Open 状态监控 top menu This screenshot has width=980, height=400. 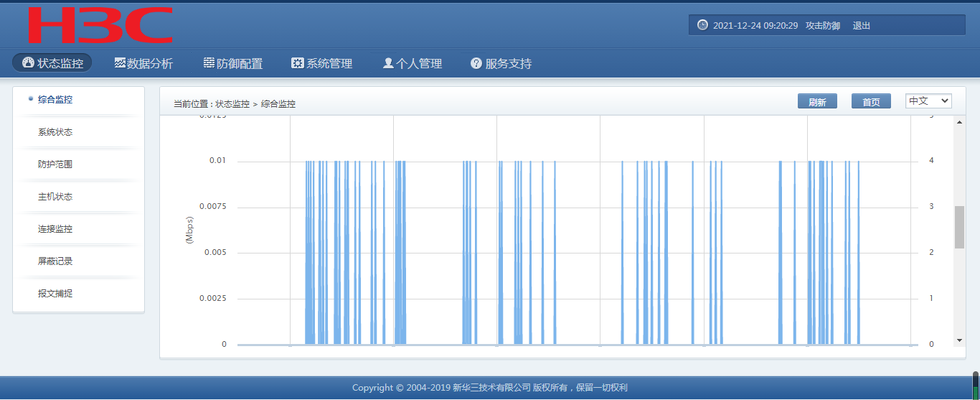click(x=52, y=63)
